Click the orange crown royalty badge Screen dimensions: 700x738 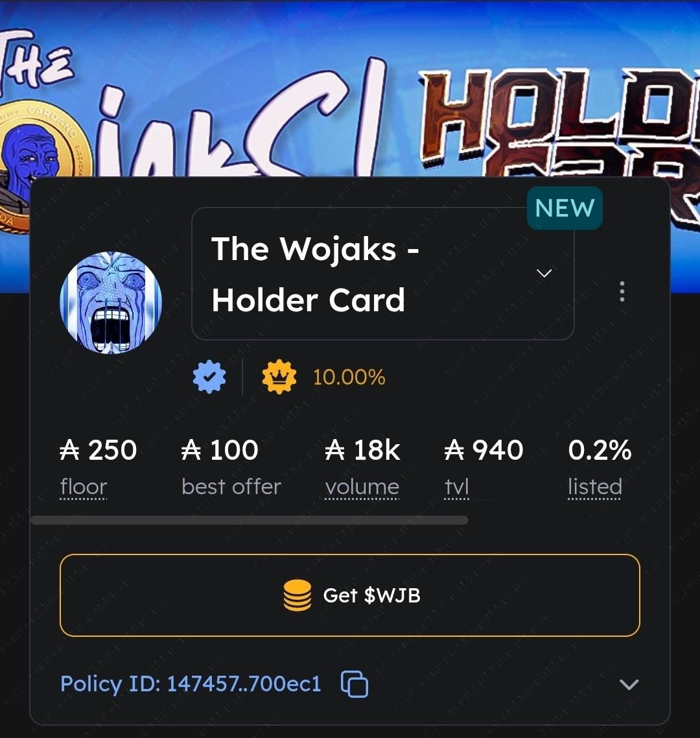(279, 377)
